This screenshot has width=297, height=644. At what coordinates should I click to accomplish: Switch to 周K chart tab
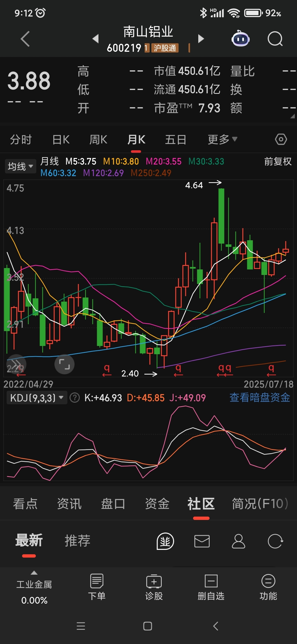(x=98, y=140)
